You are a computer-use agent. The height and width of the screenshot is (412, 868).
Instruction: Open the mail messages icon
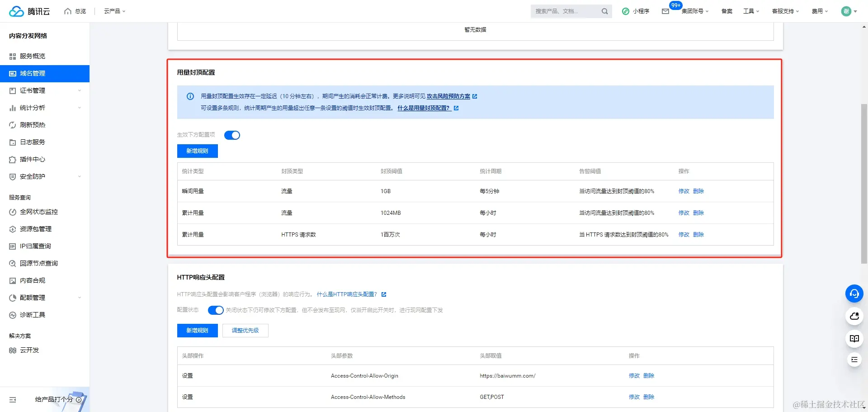point(665,11)
